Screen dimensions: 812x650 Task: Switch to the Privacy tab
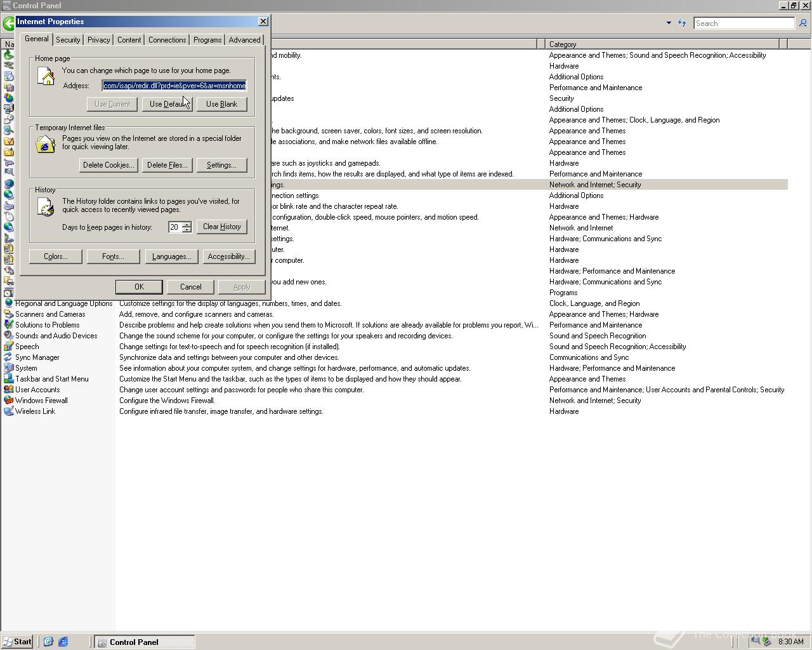click(x=98, y=40)
